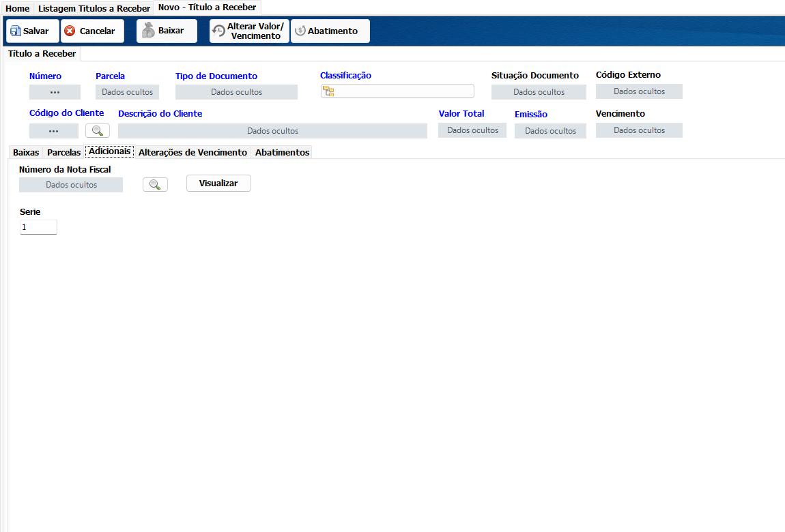The image size is (785, 532).
Task: Click into the Serie input field
Action: [38, 227]
